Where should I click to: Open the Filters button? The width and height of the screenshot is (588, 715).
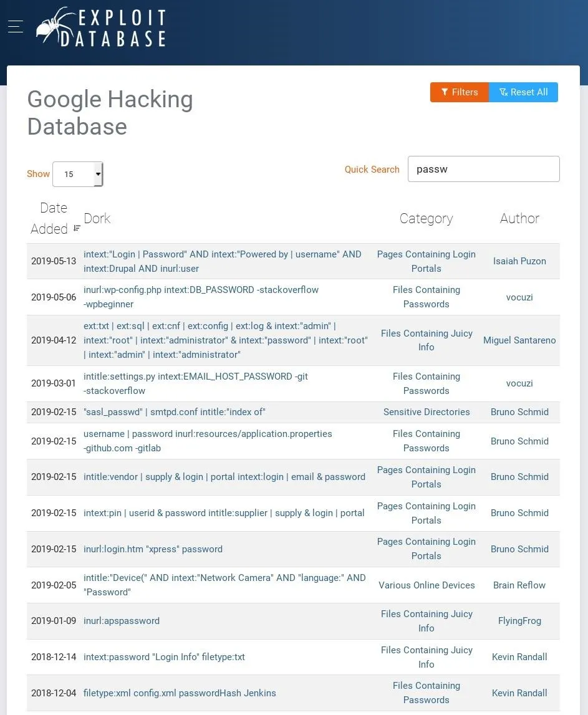click(x=460, y=92)
